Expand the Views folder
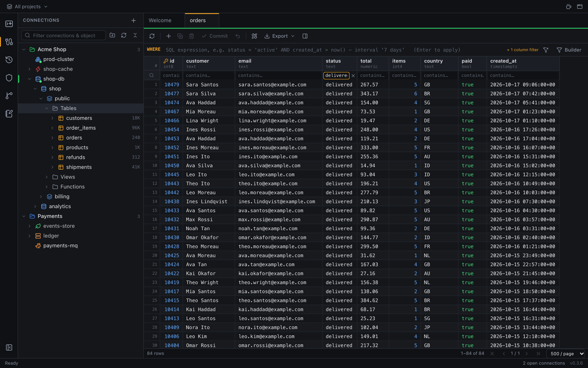The height and width of the screenshot is (368, 588). (47, 177)
